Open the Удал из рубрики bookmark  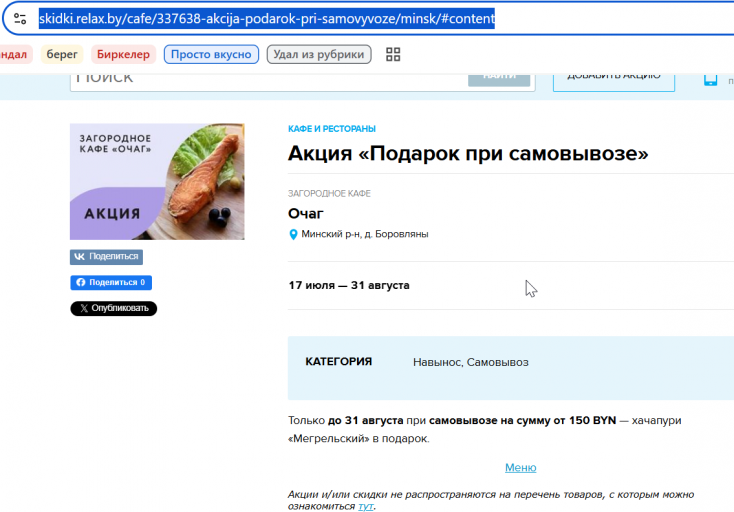click(x=319, y=54)
